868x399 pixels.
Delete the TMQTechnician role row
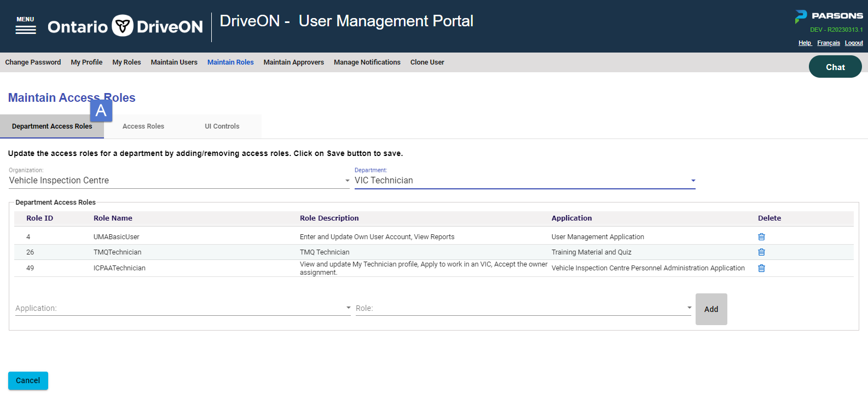click(761, 252)
